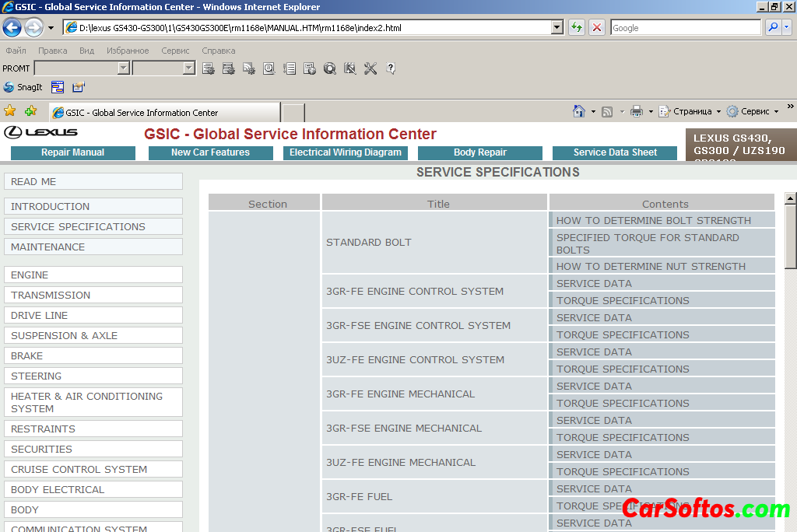Open the address bar URL history dropdown
This screenshot has height=532, width=797.
click(556, 28)
